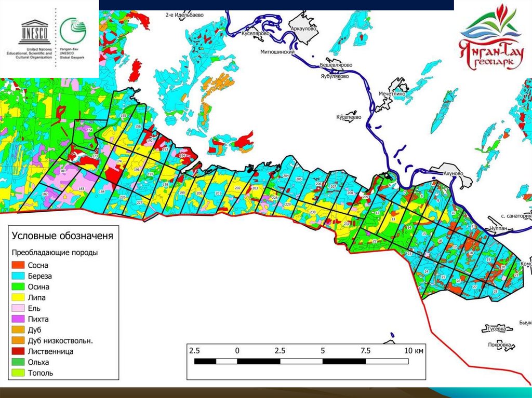Screen dimensions: 532x398
Task: Click the Условные обозначеня legend title
Action: click(x=62, y=236)
